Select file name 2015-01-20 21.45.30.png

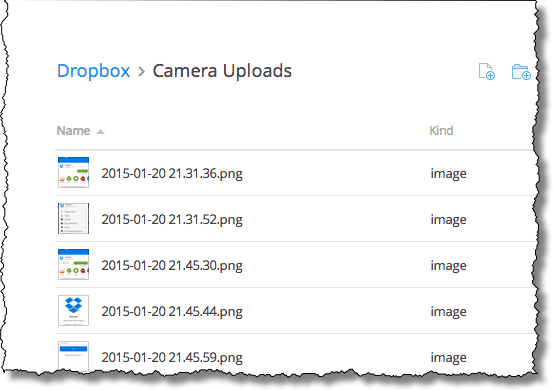[172, 265]
